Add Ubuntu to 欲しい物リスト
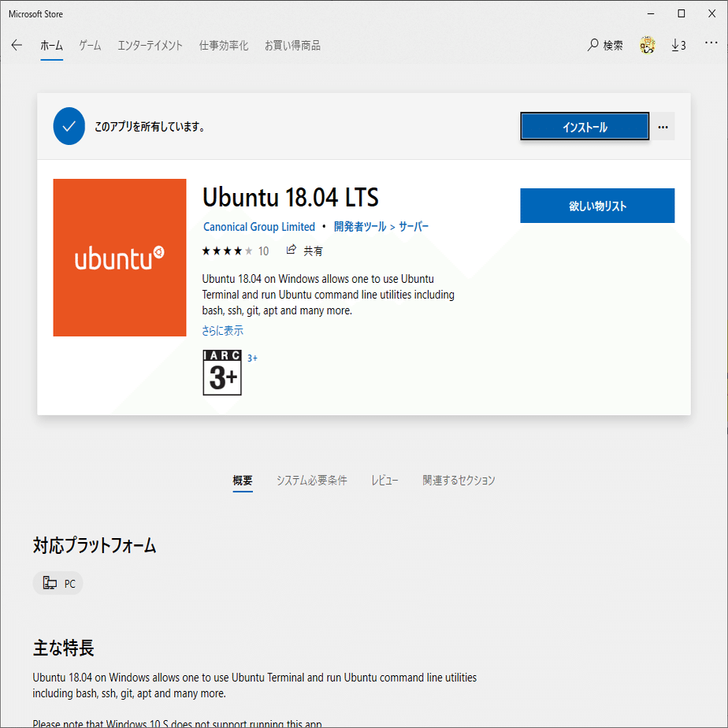This screenshot has height=728, width=728. pos(596,205)
